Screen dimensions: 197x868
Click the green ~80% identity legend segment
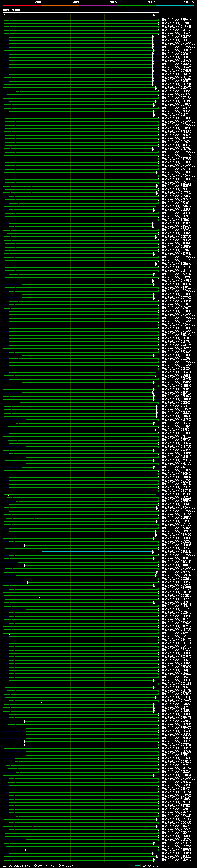pos(137,6)
